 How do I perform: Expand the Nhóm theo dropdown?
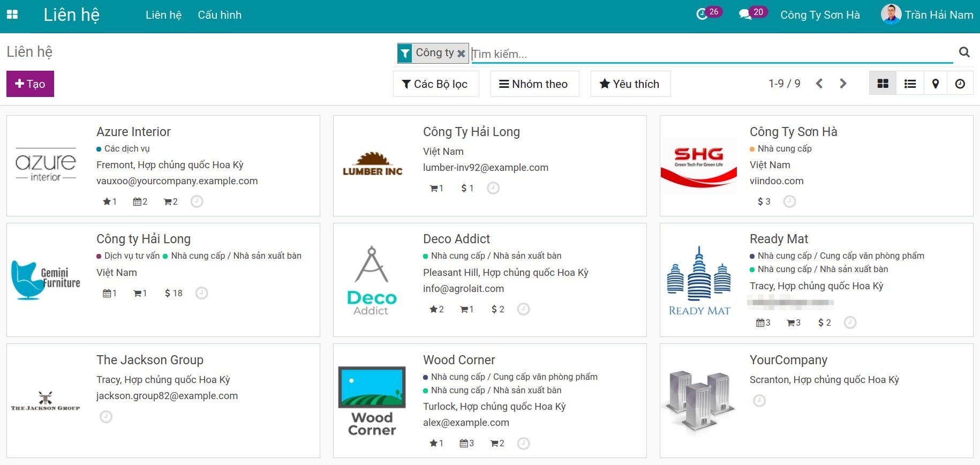[534, 84]
